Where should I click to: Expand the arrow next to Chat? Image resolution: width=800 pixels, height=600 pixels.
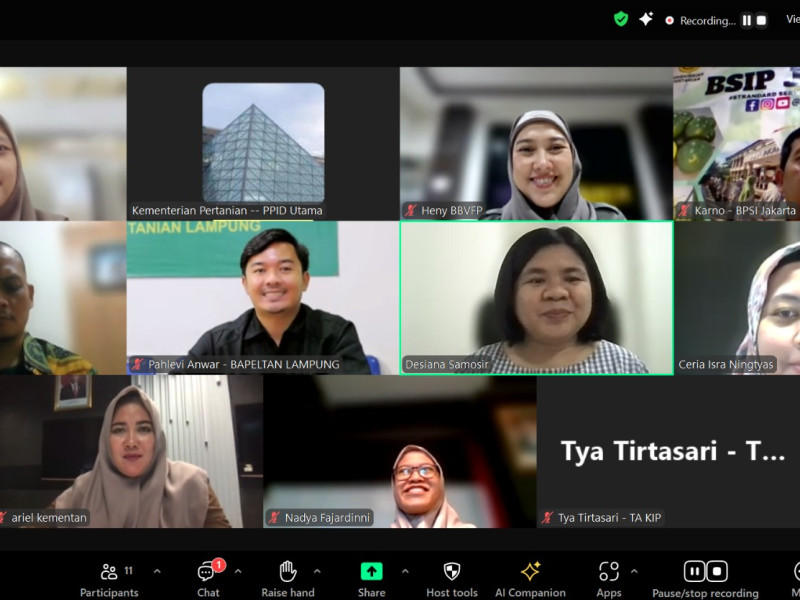(238, 572)
